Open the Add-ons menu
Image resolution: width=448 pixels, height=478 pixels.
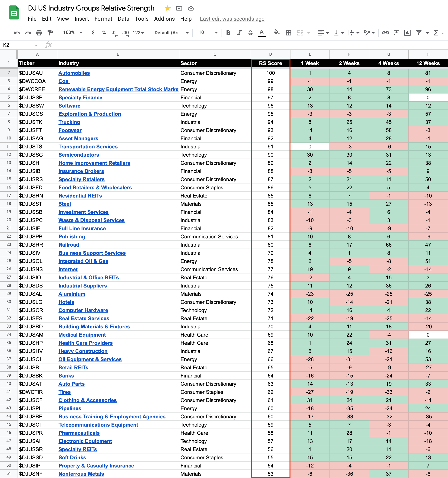click(x=164, y=19)
